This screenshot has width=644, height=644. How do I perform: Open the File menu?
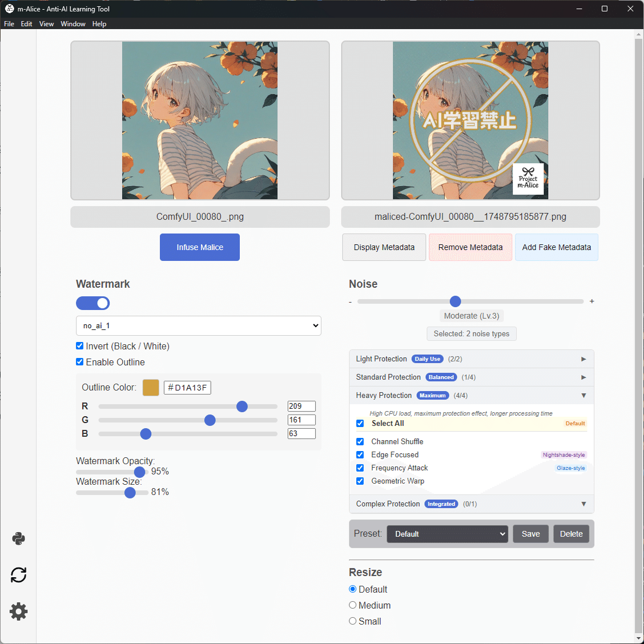pos(9,24)
